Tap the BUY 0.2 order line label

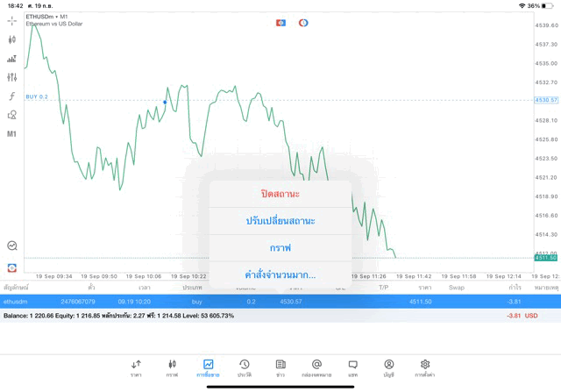(37, 96)
